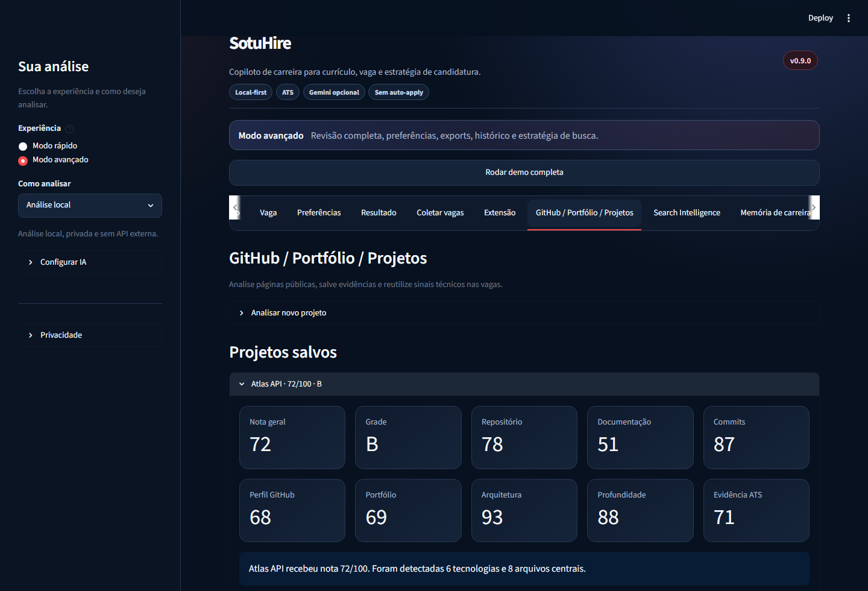
Task: Click the Projetos salvos heading
Action: 283,352
